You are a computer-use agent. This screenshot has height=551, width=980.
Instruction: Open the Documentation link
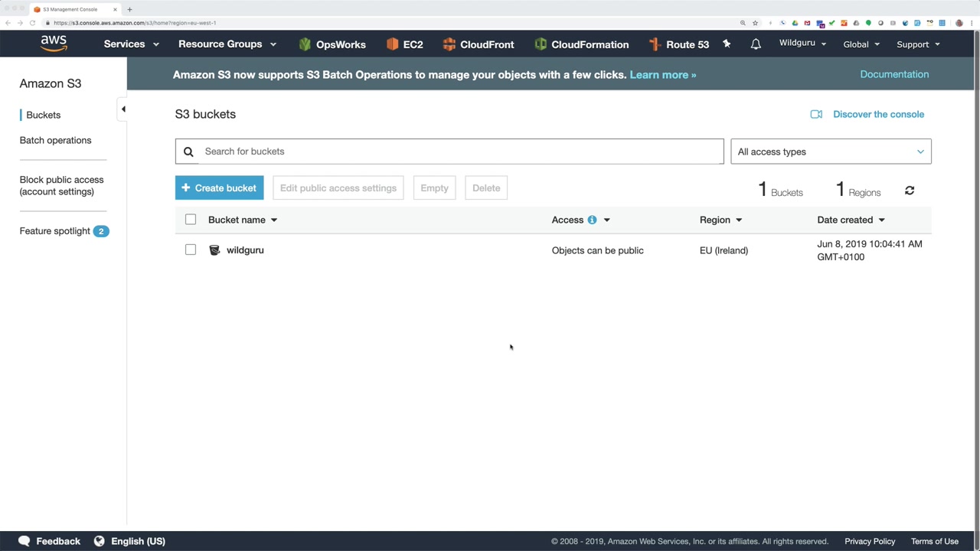pos(894,74)
